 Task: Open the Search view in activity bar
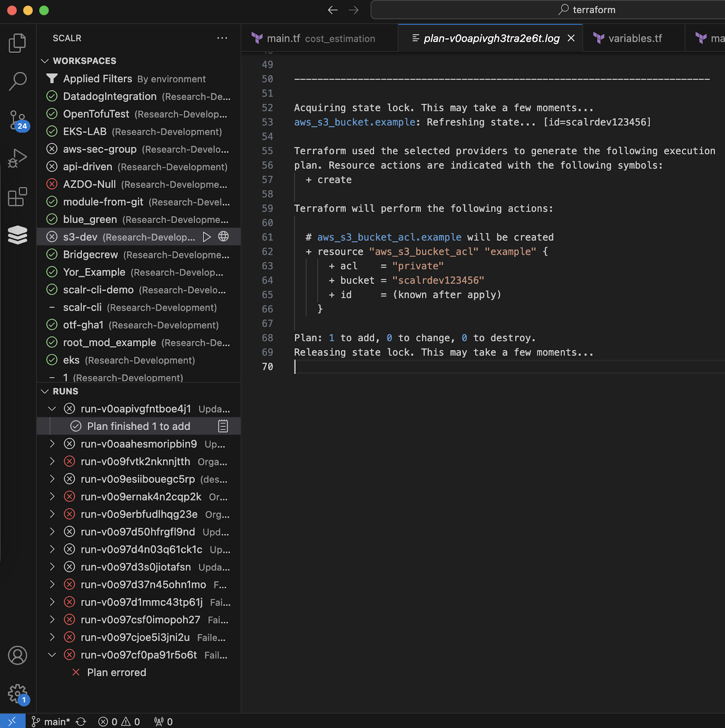click(17, 81)
